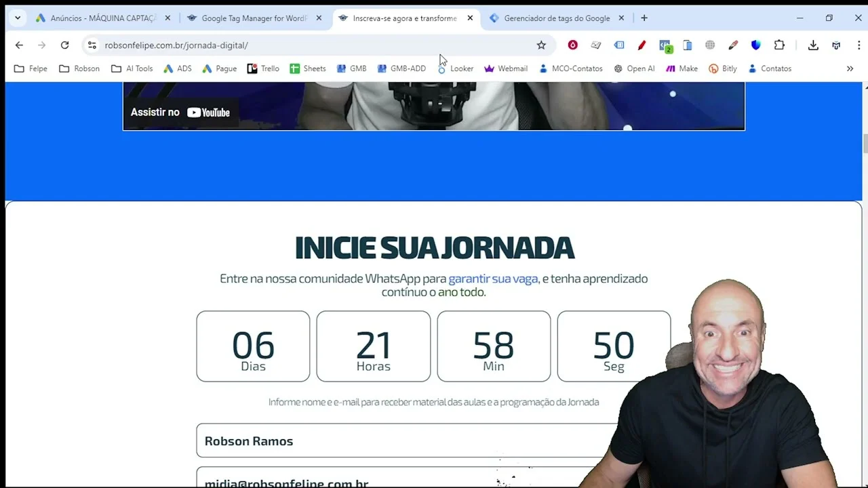
Task: Click the INICIE SUA JORNADA heading
Action: (434, 247)
